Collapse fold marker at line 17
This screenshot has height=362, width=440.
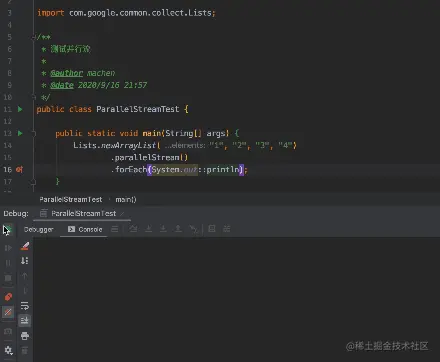coord(34,182)
